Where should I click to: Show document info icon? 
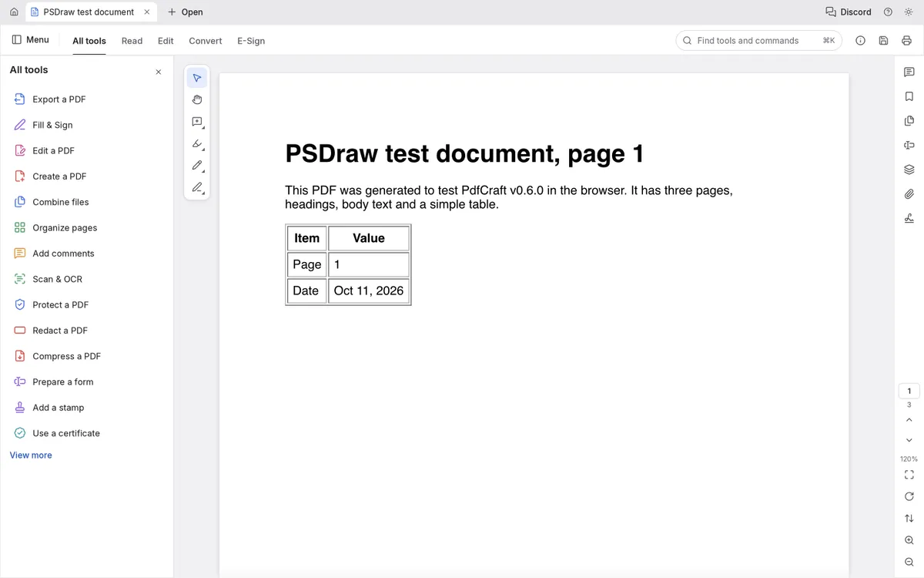(861, 41)
